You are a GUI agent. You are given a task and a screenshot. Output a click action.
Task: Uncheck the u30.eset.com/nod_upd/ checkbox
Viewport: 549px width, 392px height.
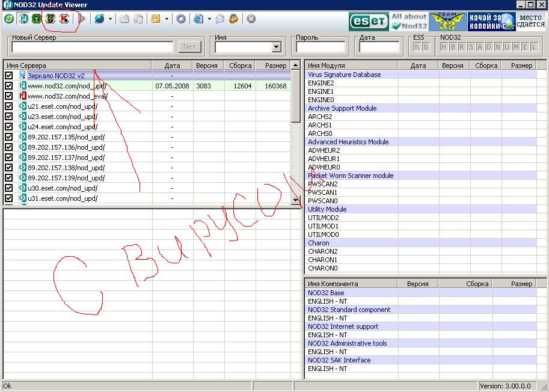(9, 188)
